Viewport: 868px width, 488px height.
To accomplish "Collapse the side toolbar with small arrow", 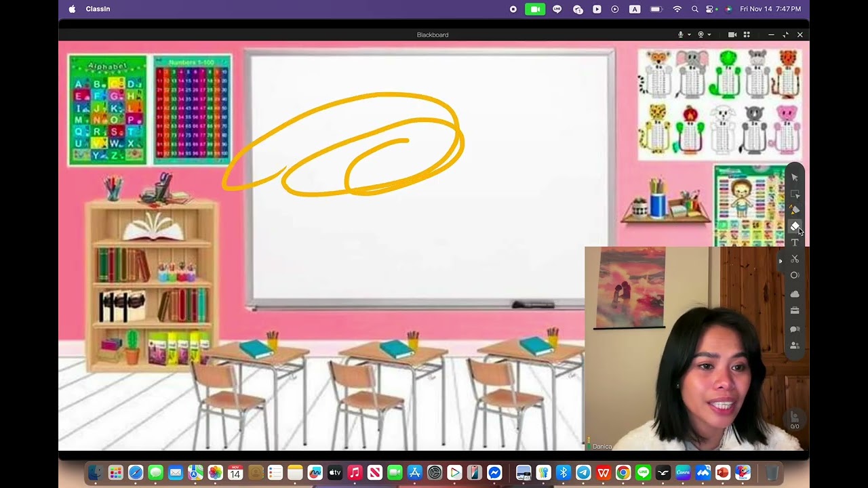I will [x=781, y=260].
